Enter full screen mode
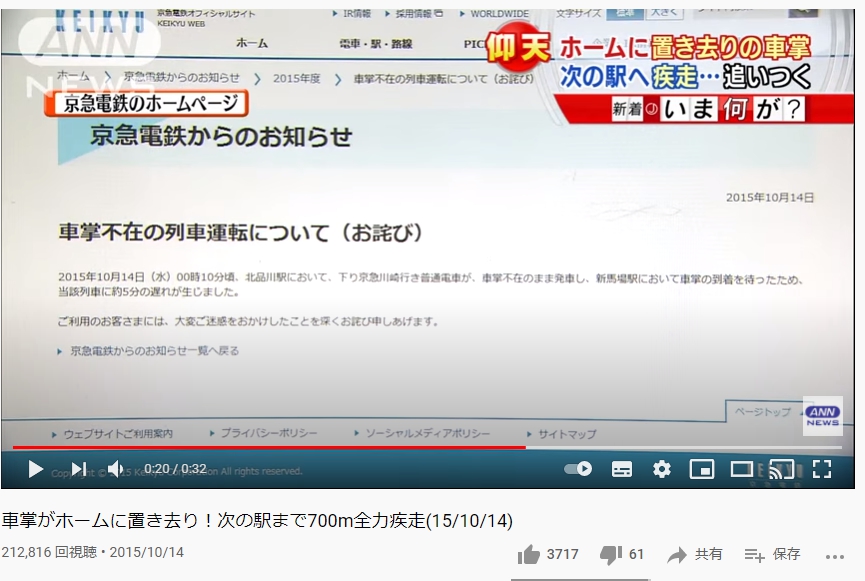Image resolution: width=865 pixels, height=581 pixels. (x=822, y=470)
